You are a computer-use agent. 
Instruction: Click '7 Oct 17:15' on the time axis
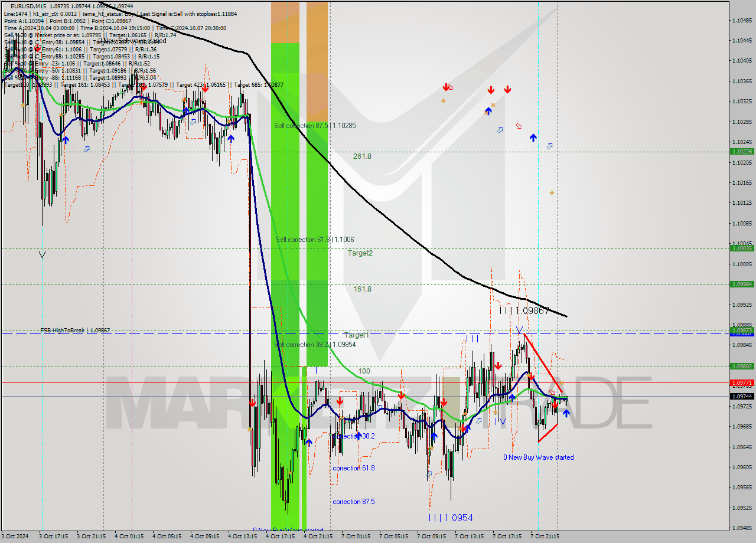coord(506,537)
